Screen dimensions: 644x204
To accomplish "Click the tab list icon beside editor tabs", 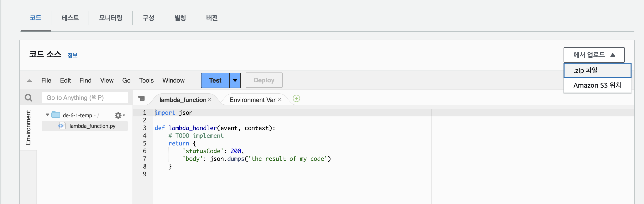I will (x=141, y=98).
